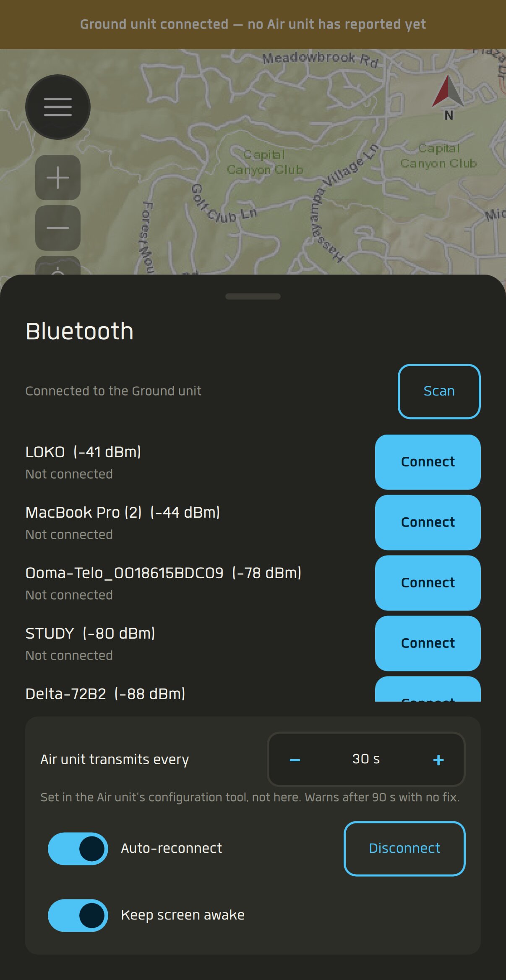Zoom out the map with minus icon
Screen dimensions: 506x980
tap(58, 228)
